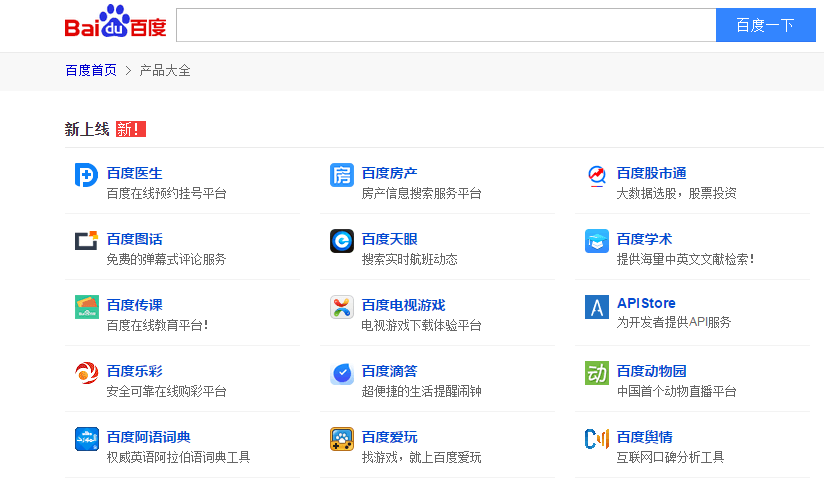The height and width of the screenshot is (488, 824).
Task: Open the 百度传课 link
Action: click(x=135, y=305)
